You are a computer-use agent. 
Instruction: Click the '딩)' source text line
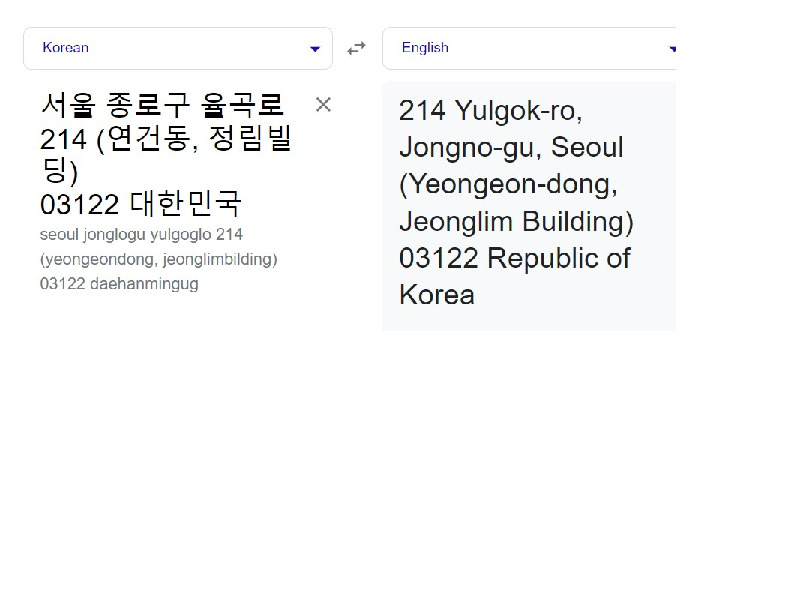[59, 171]
